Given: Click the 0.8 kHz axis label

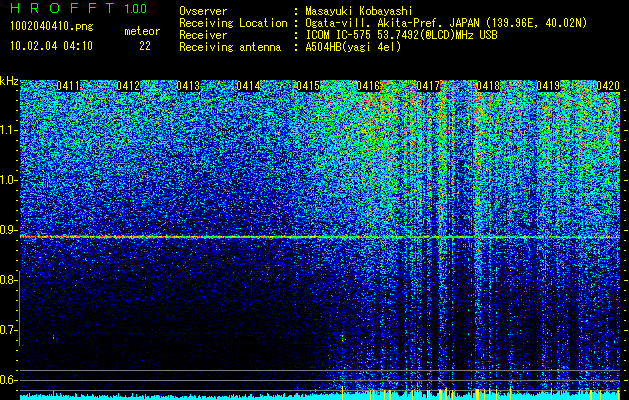Looking at the screenshot, I should [8, 280].
